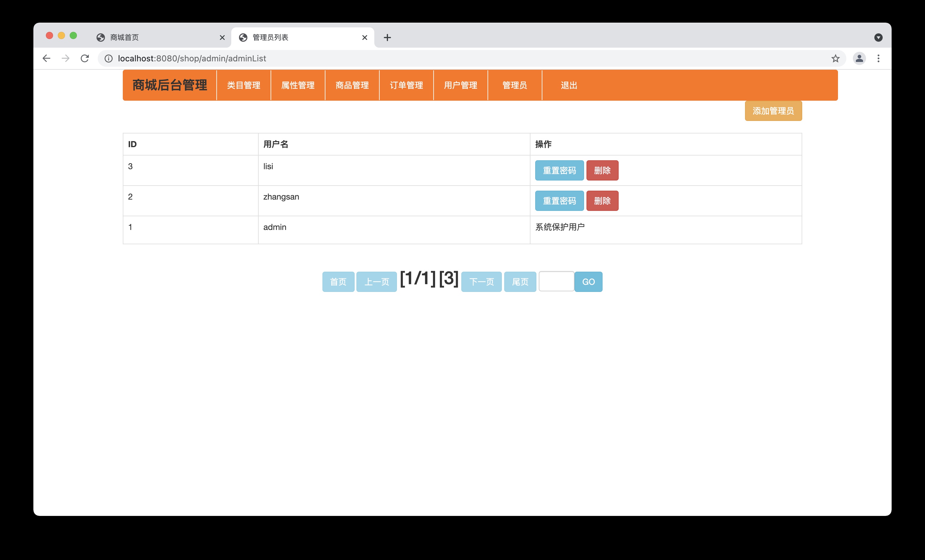Click the yellow minimize window button
Viewport: 925px width, 560px height.
pos(61,35)
